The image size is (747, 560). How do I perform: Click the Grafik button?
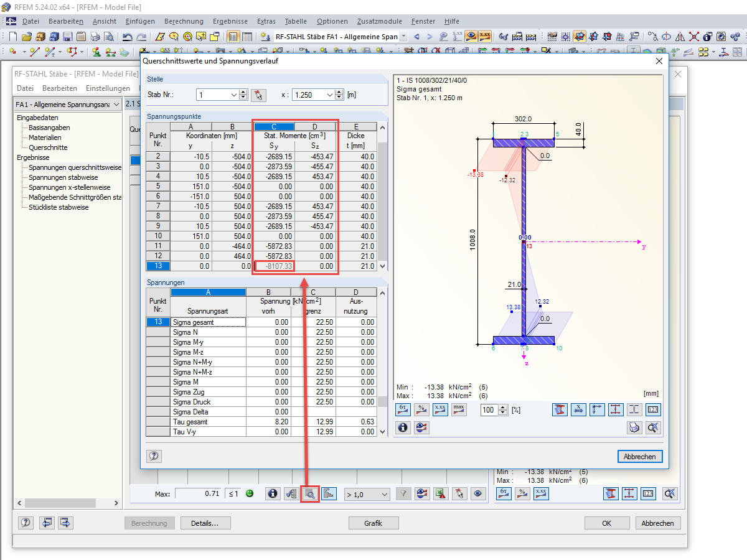(x=373, y=523)
